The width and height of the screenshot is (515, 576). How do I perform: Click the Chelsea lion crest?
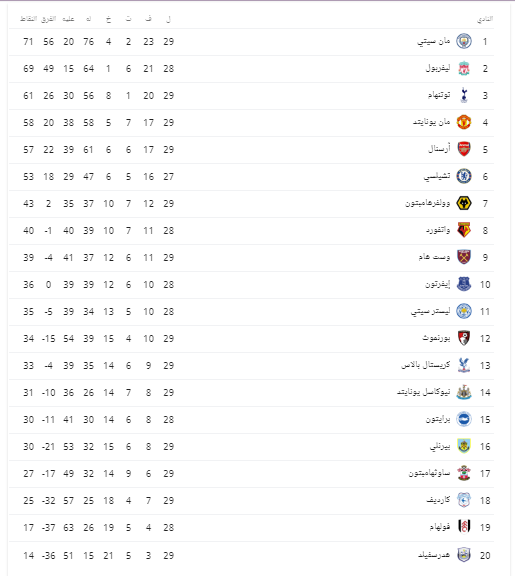pos(464,176)
